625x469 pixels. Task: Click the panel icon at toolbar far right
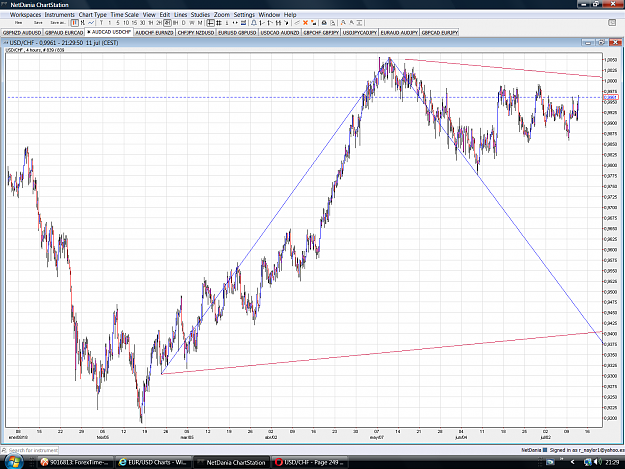click(x=612, y=23)
